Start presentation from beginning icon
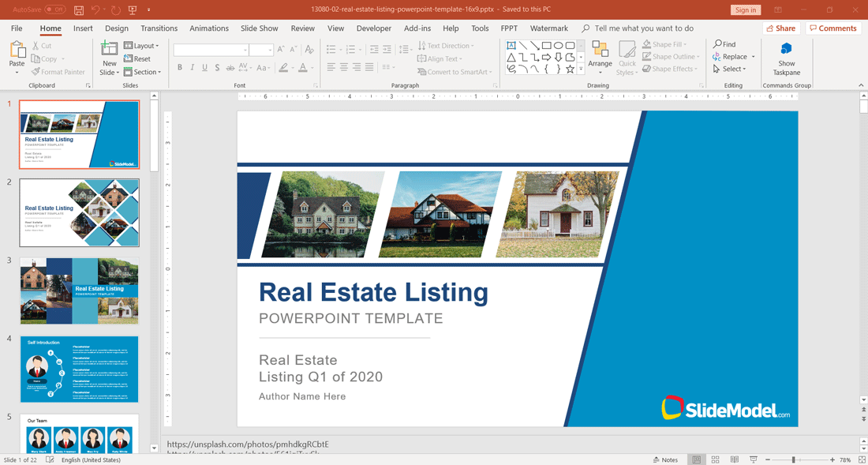Image resolution: width=868 pixels, height=465 pixels. [x=133, y=10]
